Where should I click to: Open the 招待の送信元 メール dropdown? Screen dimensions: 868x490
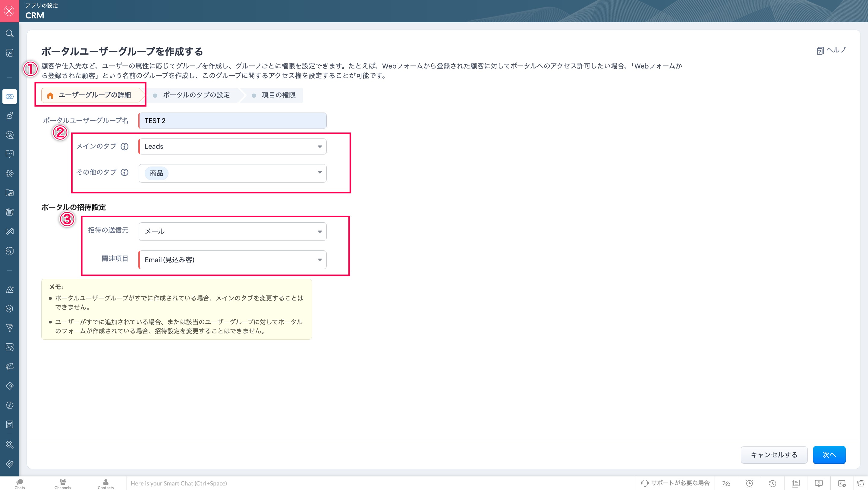tap(232, 231)
